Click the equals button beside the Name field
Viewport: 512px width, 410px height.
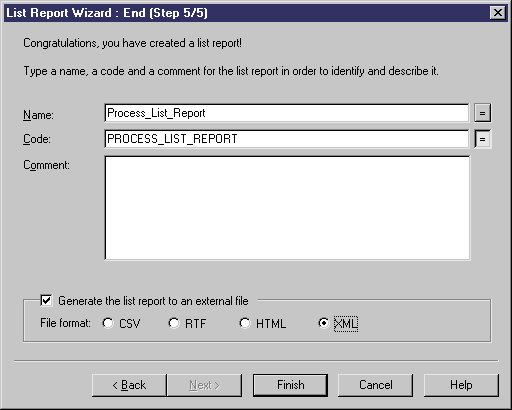tap(482, 113)
